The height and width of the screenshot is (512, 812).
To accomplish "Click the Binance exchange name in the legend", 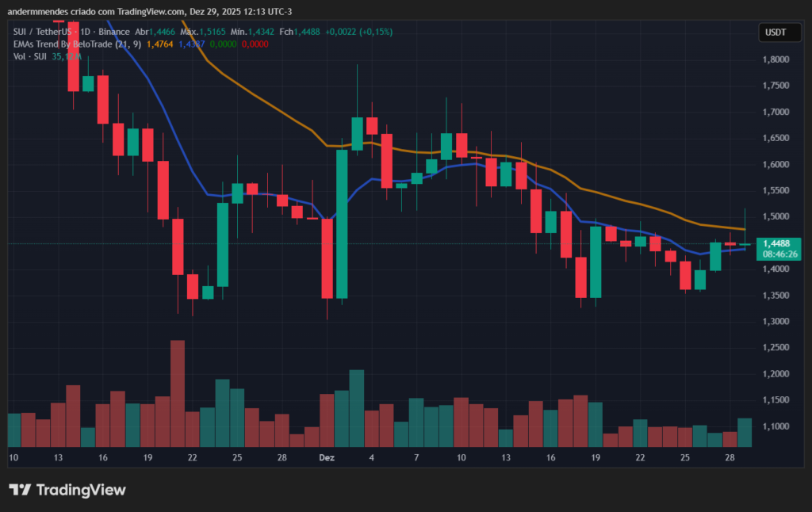I will click(113, 32).
